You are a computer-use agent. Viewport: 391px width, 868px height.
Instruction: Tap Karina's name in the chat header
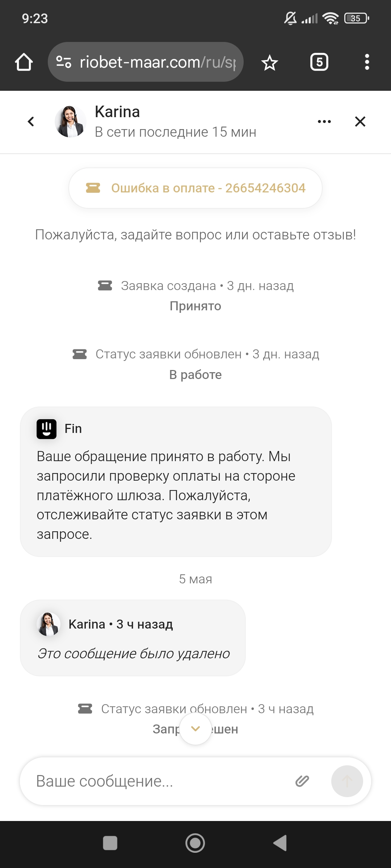(117, 112)
